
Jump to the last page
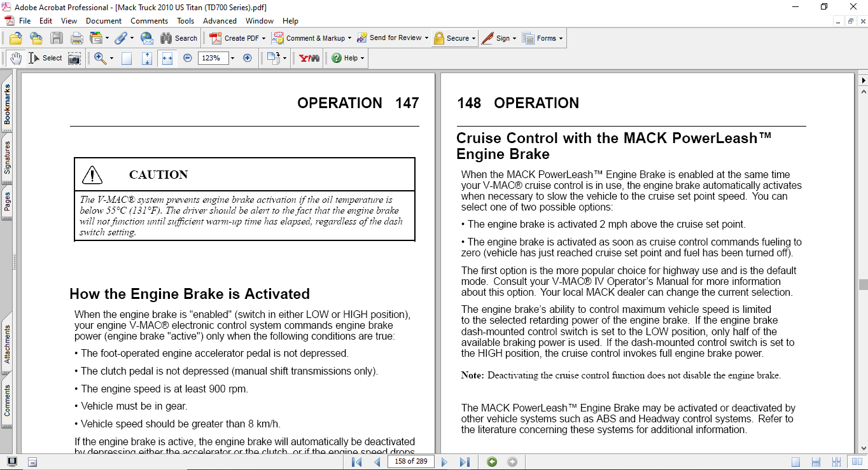pyautogui.click(x=465, y=462)
